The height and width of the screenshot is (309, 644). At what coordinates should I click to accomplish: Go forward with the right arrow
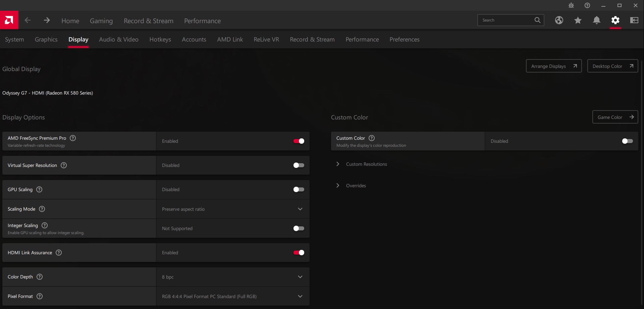click(47, 20)
